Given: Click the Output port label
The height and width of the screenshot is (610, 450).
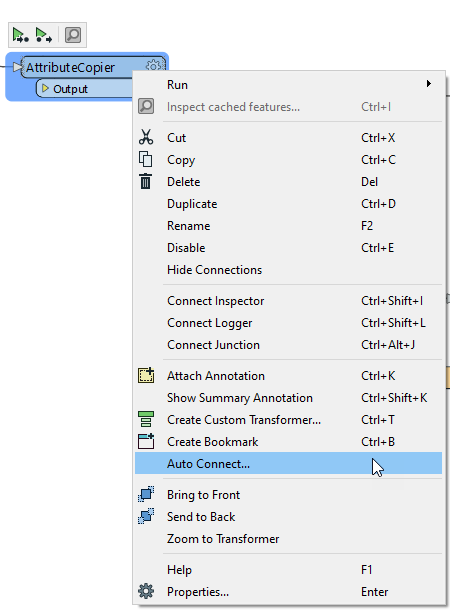Looking at the screenshot, I should pos(70,89).
